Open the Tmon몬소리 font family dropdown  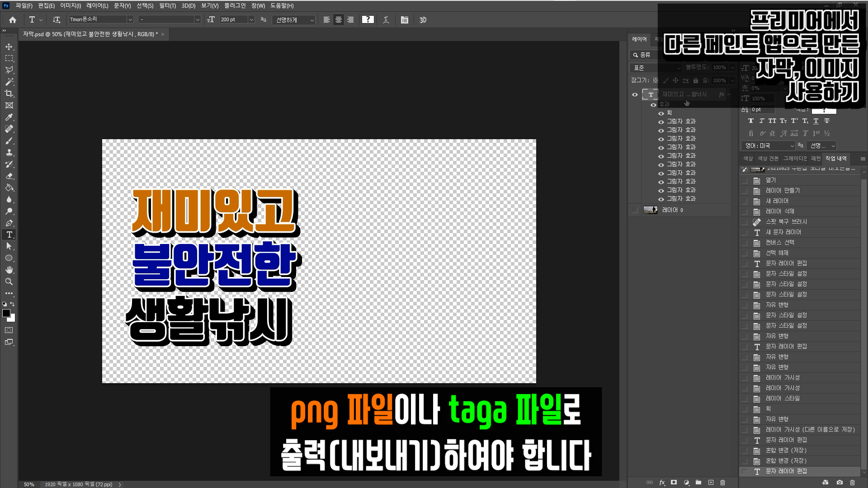[x=130, y=20]
